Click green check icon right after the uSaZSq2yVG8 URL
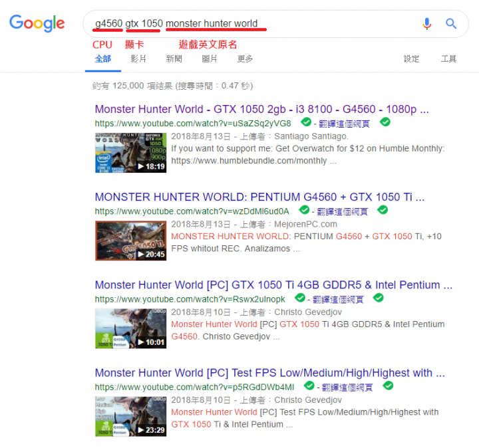 point(306,122)
